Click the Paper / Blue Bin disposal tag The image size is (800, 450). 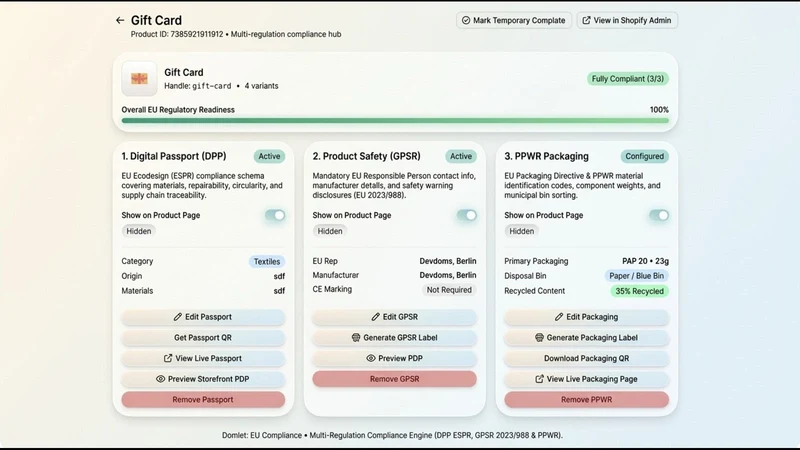coord(636,276)
